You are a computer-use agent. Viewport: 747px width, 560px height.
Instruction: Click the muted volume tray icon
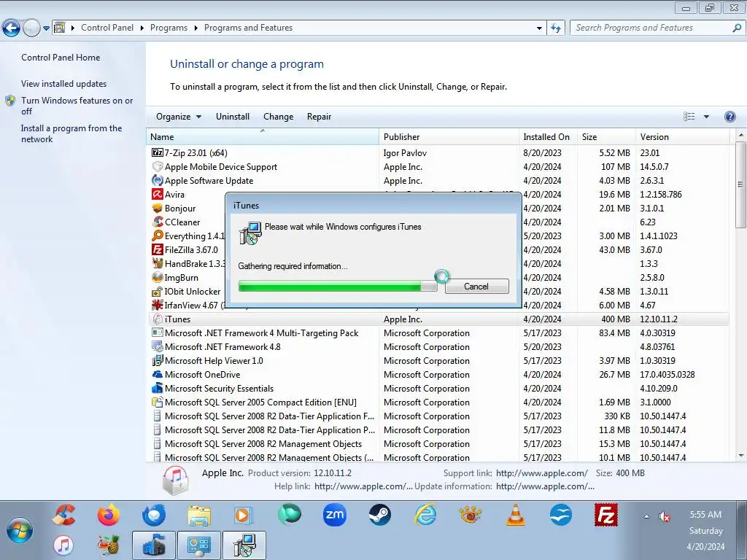pyautogui.click(x=664, y=516)
